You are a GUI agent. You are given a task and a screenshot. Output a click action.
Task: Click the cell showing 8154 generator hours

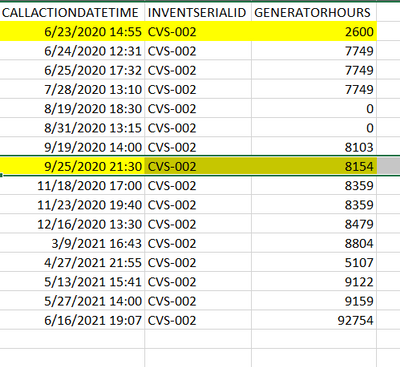(314, 166)
